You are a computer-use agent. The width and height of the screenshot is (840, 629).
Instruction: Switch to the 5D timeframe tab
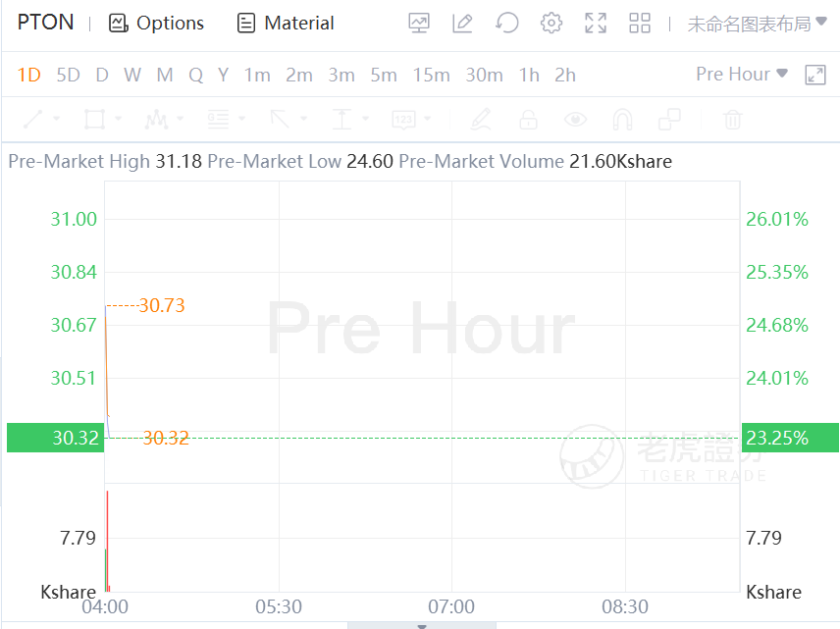tap(68, 75)
